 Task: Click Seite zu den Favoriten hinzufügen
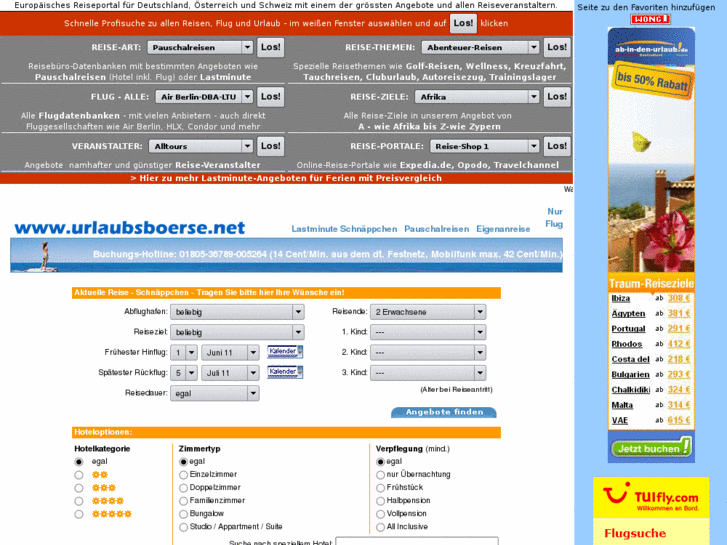tap(646, 7)
